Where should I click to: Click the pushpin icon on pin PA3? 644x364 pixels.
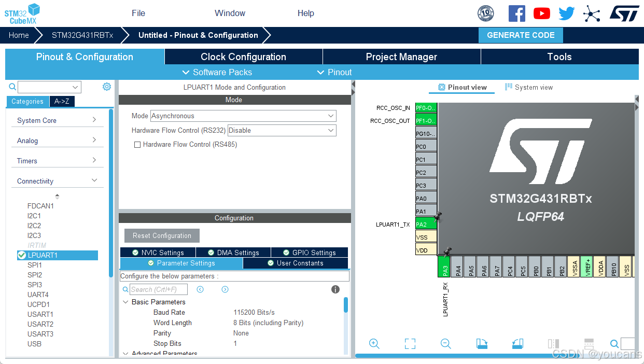[x=447, y=251]
